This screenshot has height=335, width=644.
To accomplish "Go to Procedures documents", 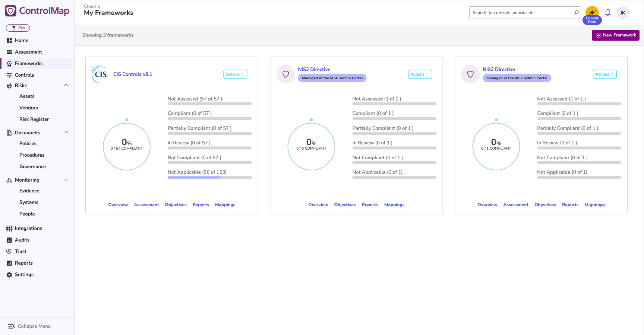I will [x=32, y=155].
